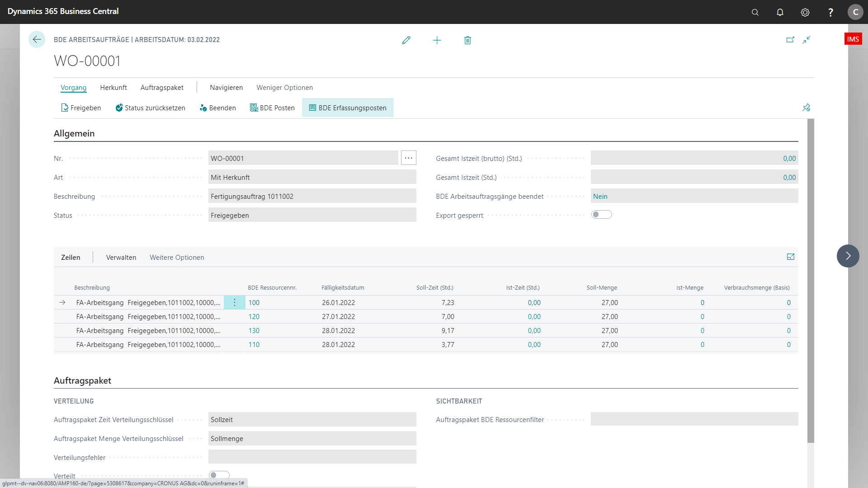Click Auftragspaket Menge Verteilungsschlüssel field
The image size is (868, 488).
tap(312, 438)
